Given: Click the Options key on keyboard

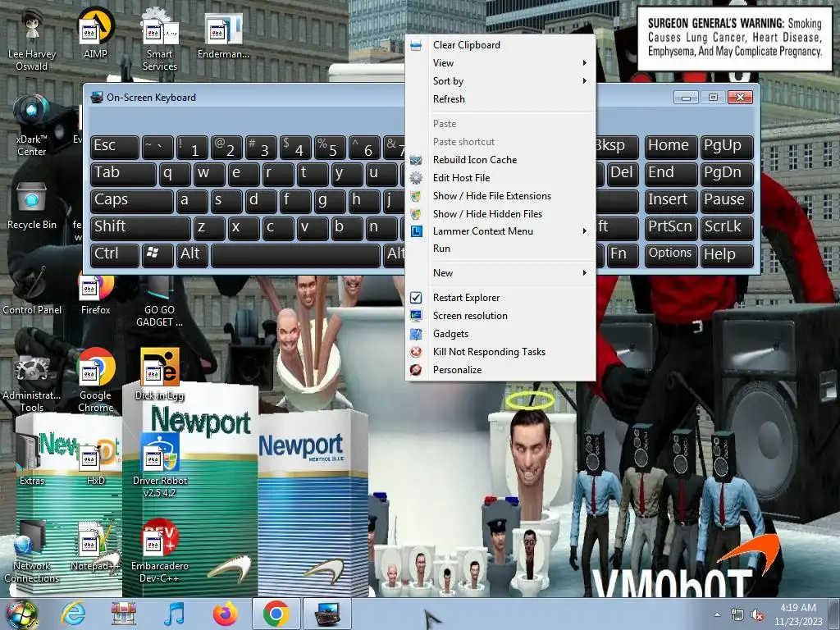Looking at the screenshot, I should (x=671, y=254).
